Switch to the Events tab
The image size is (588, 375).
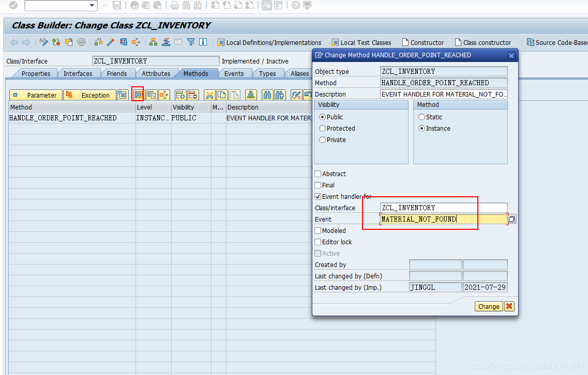(235, 73)
